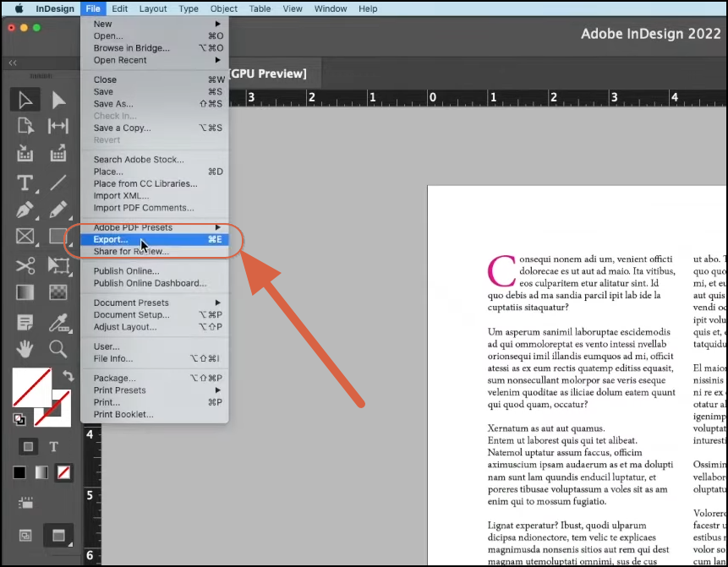Switch to the GPU Preview tab
This screenshot has width=728, height=567.
click(x=270, y=74)
